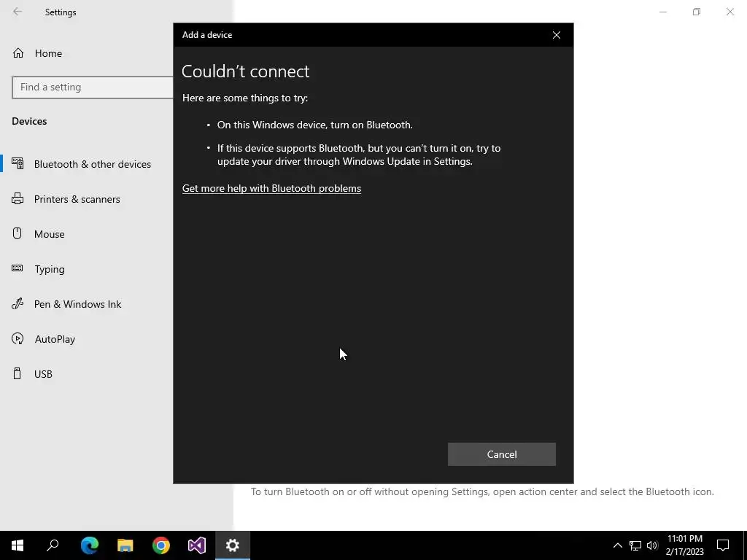Open Get more help with Bluetooth problems link
This screenshot has height=560, width=747.
pyautogui.click(x=271, y=188)
